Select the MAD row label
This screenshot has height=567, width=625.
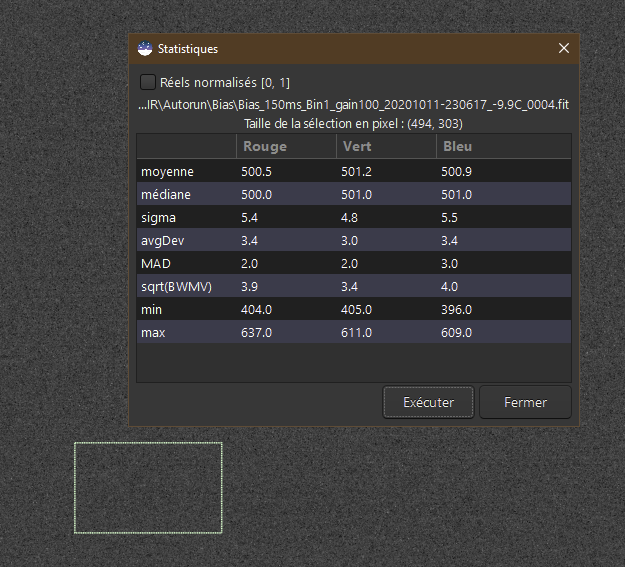point(156,264)
